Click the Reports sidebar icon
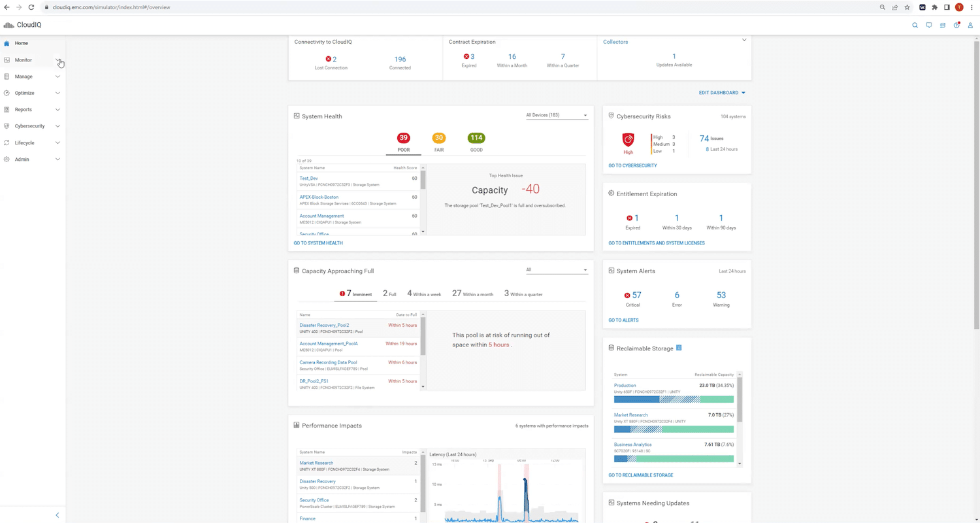Image resolution: width=980 pixels, height=523 pixels. pos(7,110)
